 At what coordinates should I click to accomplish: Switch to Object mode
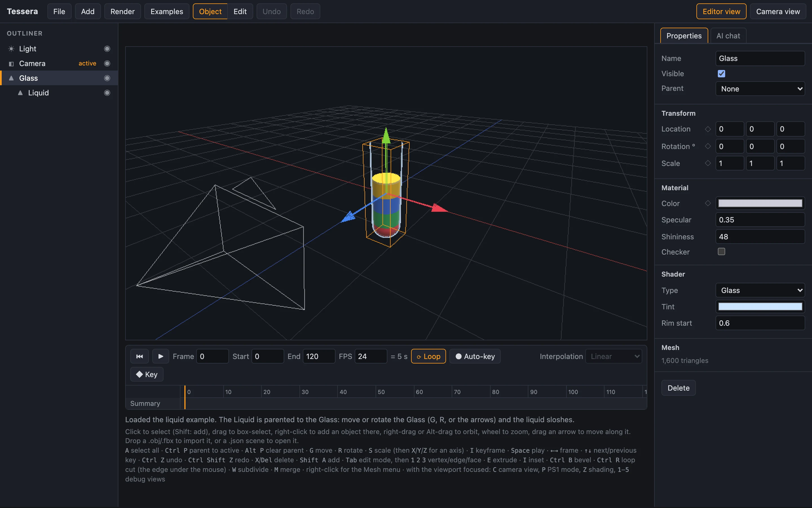pyautogui.click(x=210, y=11)
